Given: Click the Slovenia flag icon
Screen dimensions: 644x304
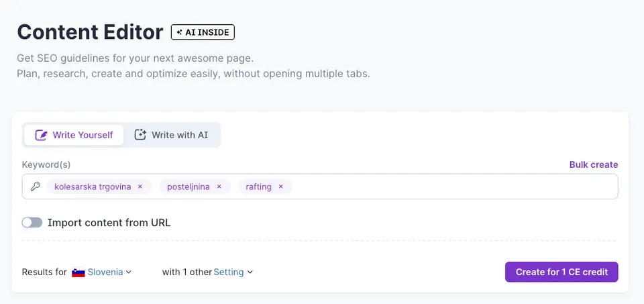Looking at the screenshot, I should click(x=78, y=272).
